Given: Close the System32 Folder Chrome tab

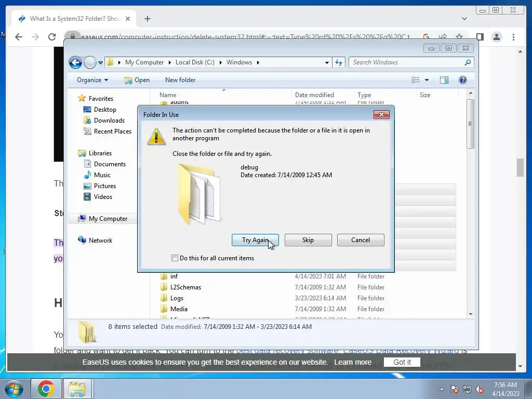Looking at the screenshot, I should pos(128,19).
